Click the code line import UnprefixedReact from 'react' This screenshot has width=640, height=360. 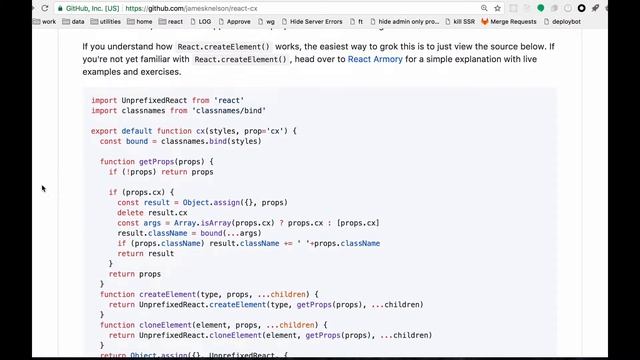167,100
